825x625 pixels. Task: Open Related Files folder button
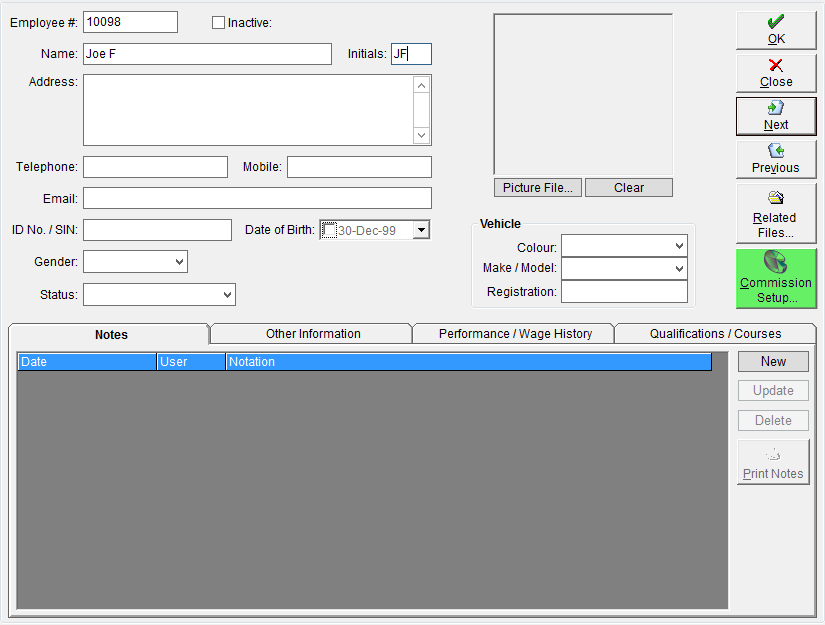click(x=776, y=214)
